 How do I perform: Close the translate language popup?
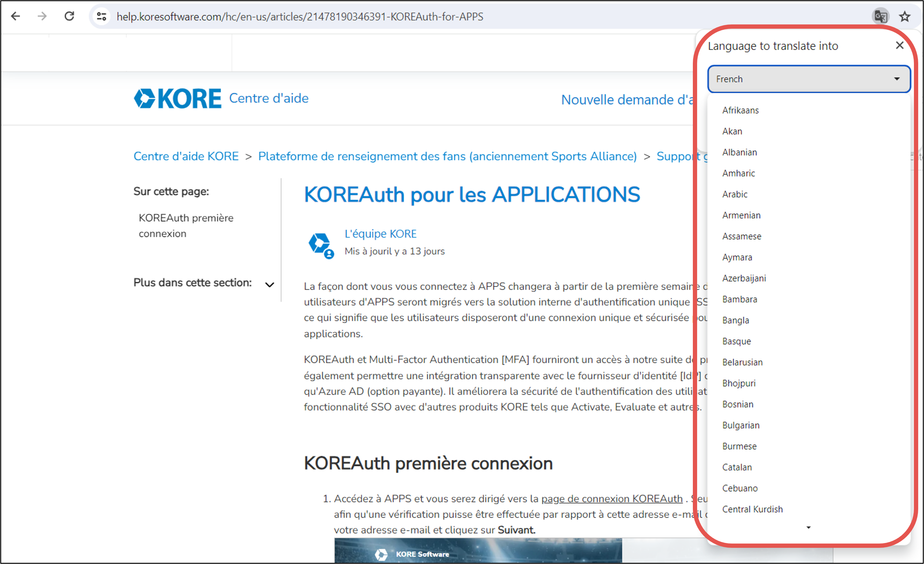coord(899,45)
